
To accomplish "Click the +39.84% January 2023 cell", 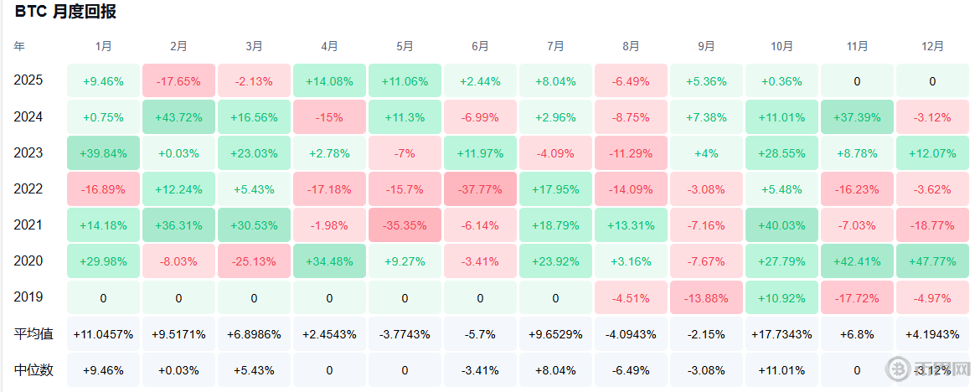I will coord(104,153).
